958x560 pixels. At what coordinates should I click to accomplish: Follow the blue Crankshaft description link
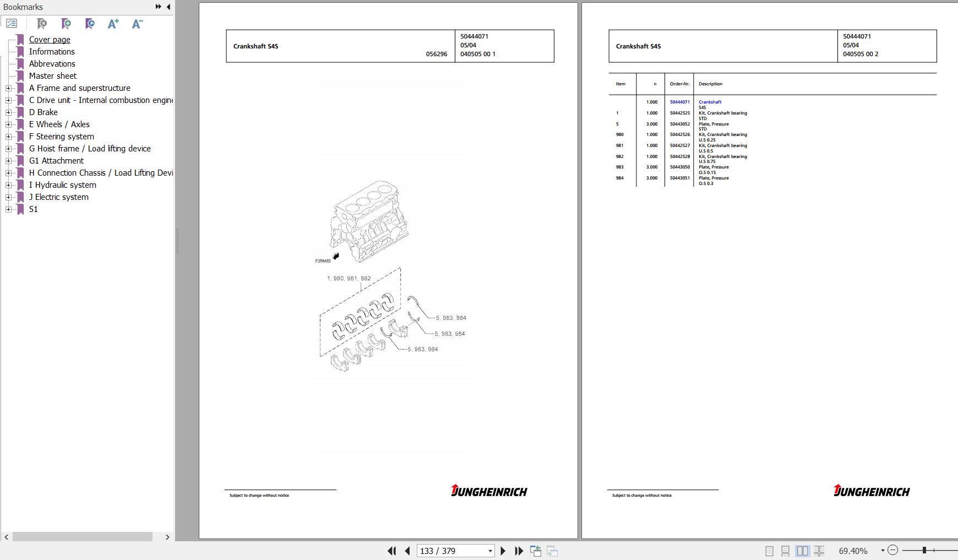point(710,102)
